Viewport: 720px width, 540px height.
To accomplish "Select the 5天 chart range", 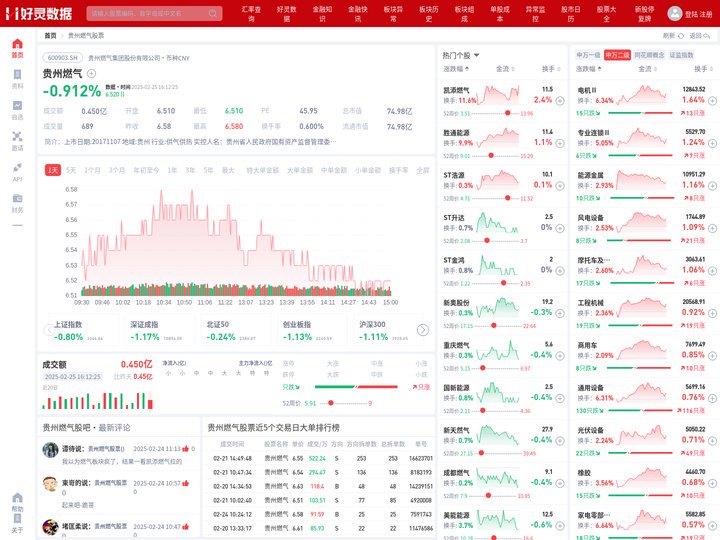I will (71, 170).
